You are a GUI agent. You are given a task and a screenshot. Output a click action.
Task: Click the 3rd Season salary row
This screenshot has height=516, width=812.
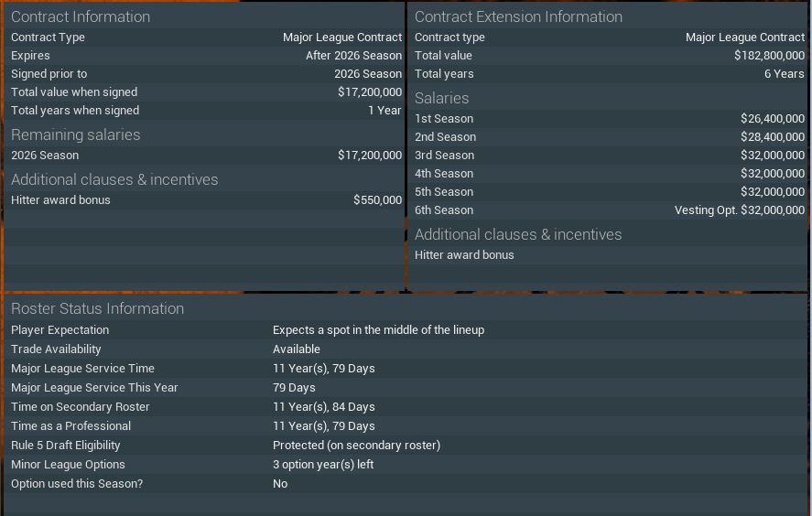[609, 156]
